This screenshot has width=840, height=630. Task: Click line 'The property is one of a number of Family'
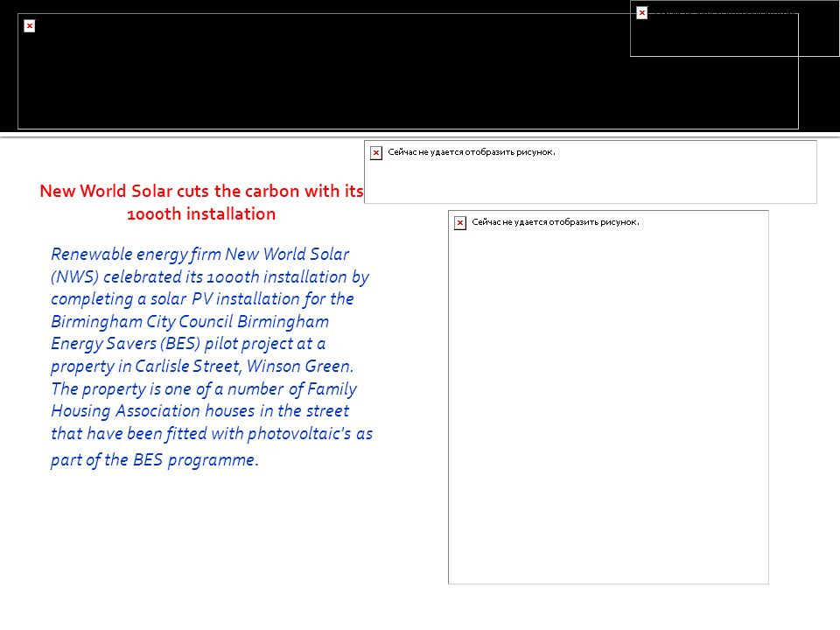[x=204, y=388]
